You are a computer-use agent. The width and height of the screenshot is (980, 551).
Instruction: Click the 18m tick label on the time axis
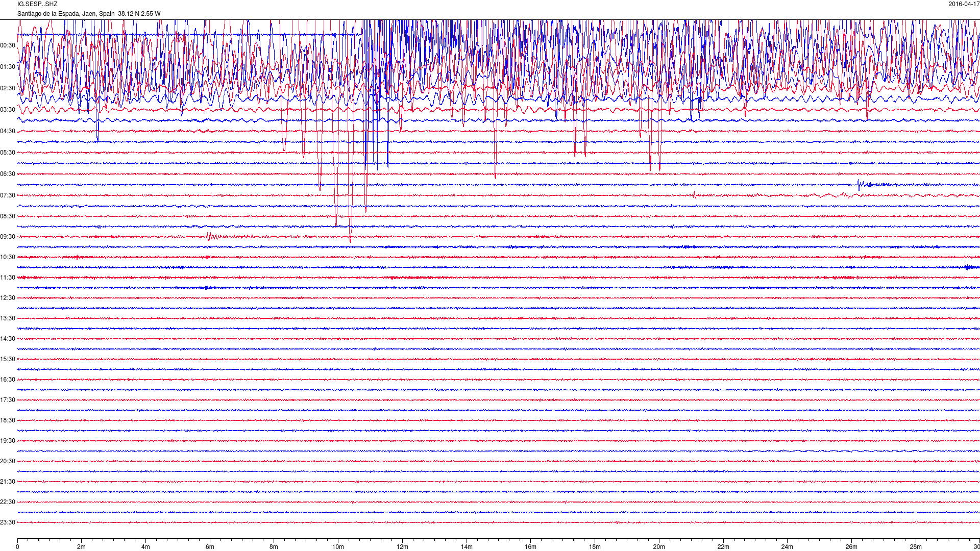click(595, 547)
